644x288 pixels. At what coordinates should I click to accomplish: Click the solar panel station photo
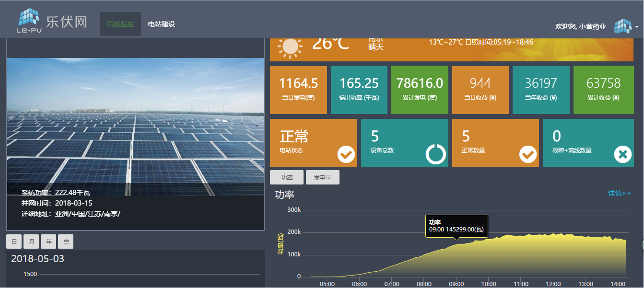[135, 127]
